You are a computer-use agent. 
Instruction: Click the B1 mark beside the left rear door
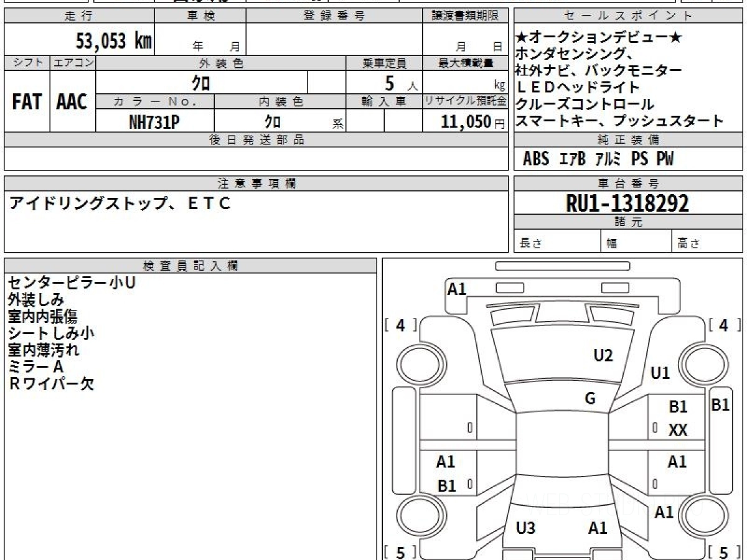tap(446, 486)
